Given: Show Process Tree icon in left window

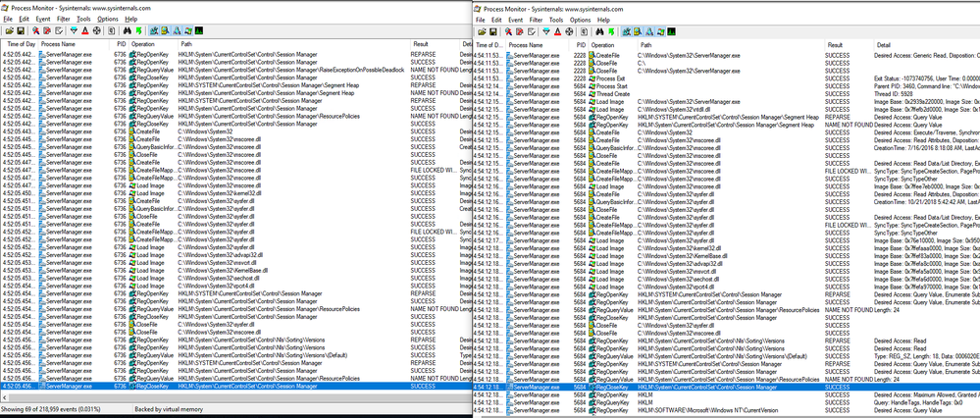Looking at the screenshot, I should [x=111, y=30].
